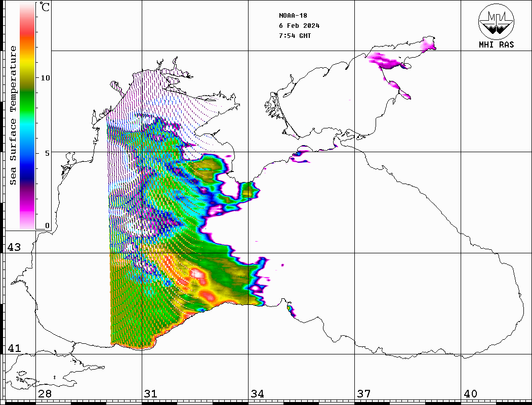Click the '10' tick on temperature scale
This screenshot has height=405, width=532.
point(45,78)
